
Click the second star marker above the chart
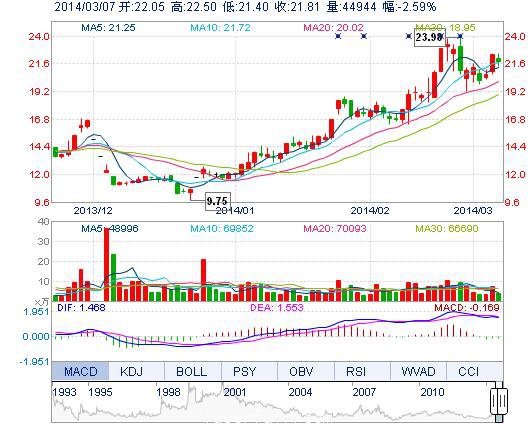[x=364, y=36]
